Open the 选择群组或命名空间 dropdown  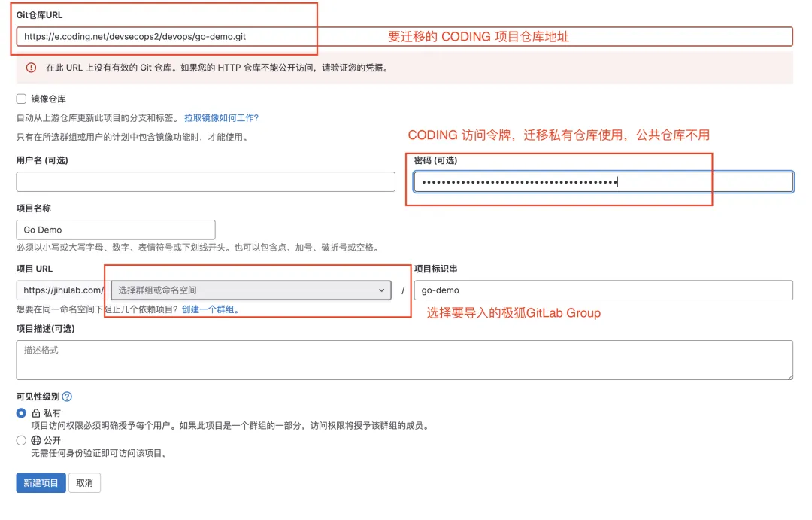(251, 290)
